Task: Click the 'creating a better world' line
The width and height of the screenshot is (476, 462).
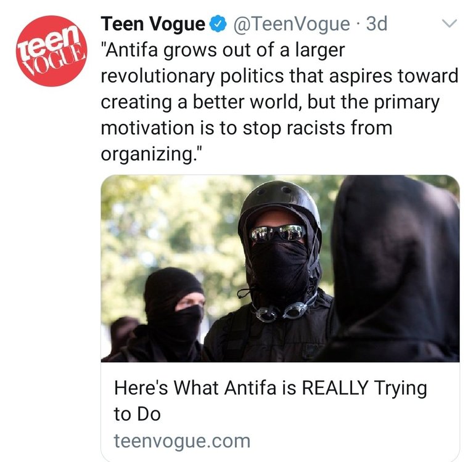Action: [270, 102]
